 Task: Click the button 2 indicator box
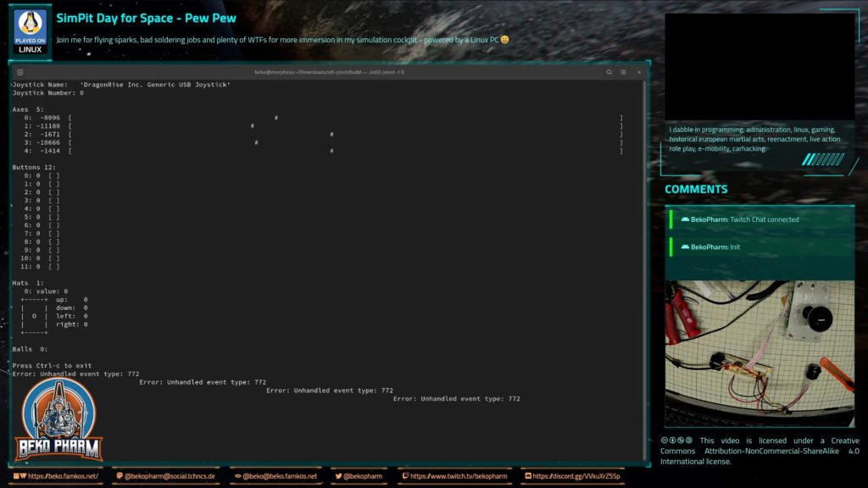click(53, 192)
